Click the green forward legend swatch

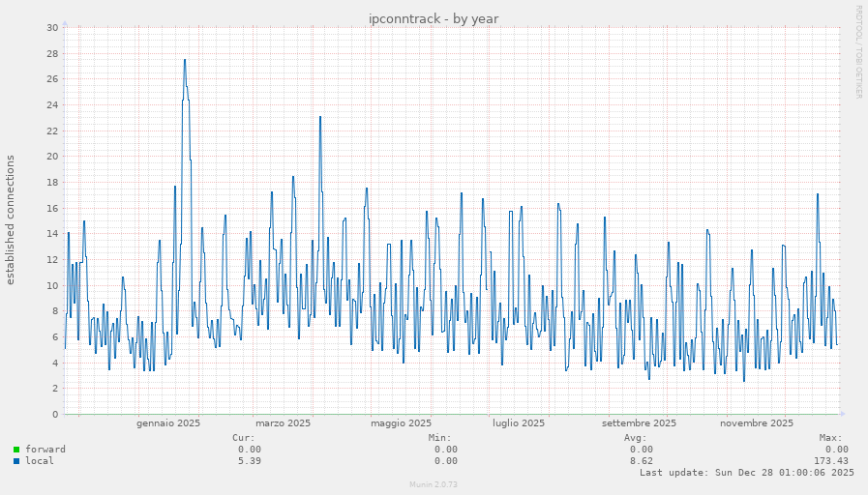pos(16,450)
